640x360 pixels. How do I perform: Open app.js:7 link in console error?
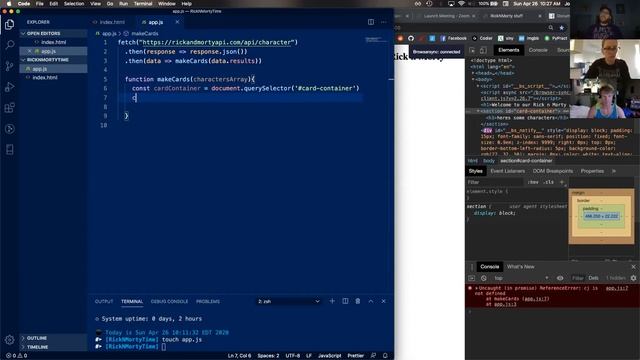pyautogui.click(x=617, y=288)
